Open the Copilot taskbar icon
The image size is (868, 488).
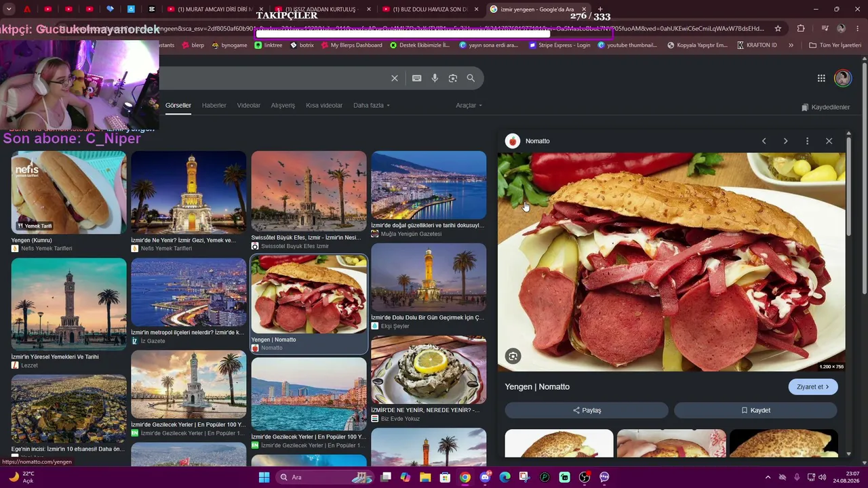pyautogui.click(x=406, y=477)
